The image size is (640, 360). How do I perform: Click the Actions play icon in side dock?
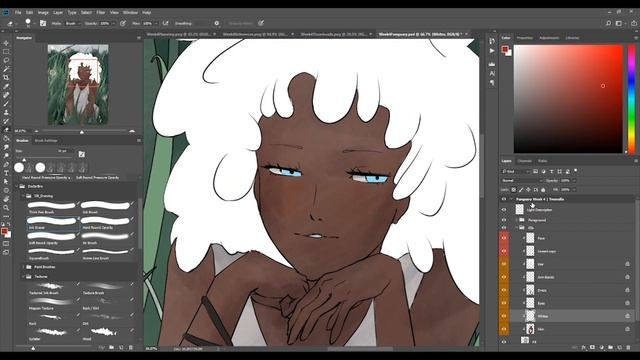click(x=492, y=51)
